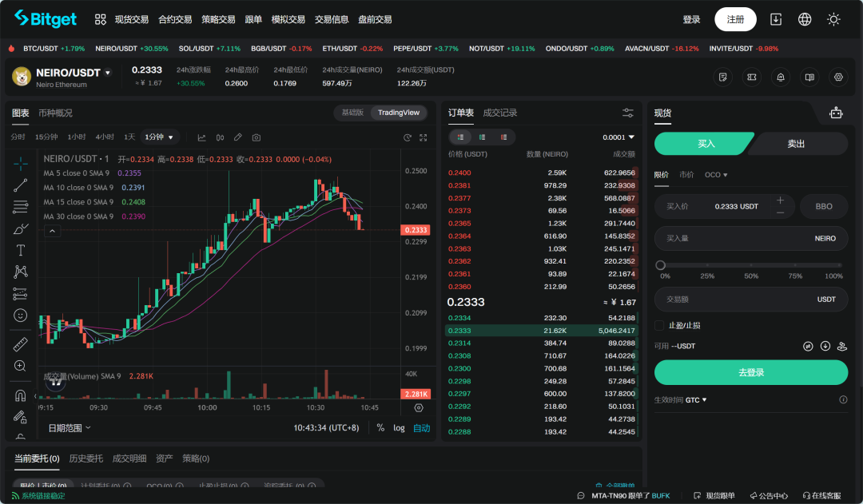Expand chart to fullscreen
Image resolution: width=863 pixels, height=504 pixels.
pos(424,137)
